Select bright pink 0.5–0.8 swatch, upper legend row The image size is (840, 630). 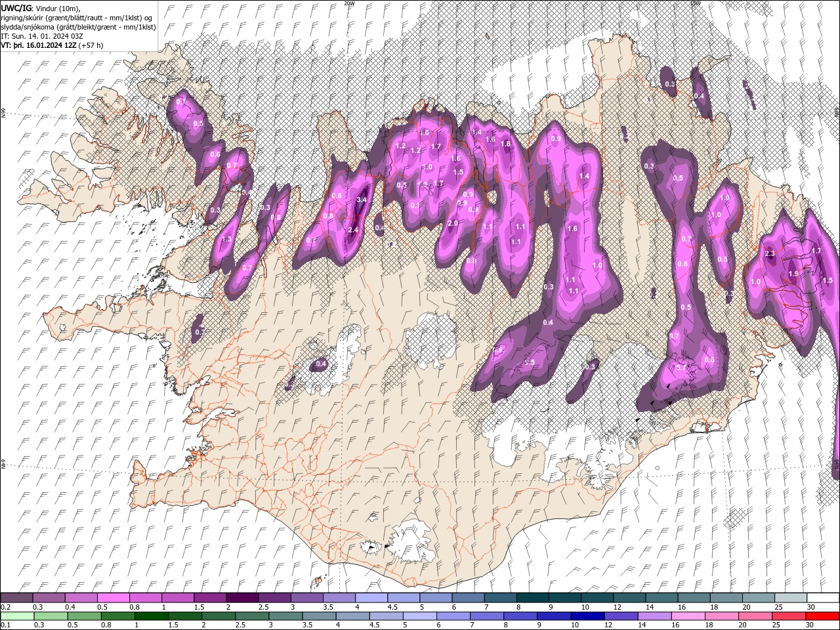tap(114, 598)
